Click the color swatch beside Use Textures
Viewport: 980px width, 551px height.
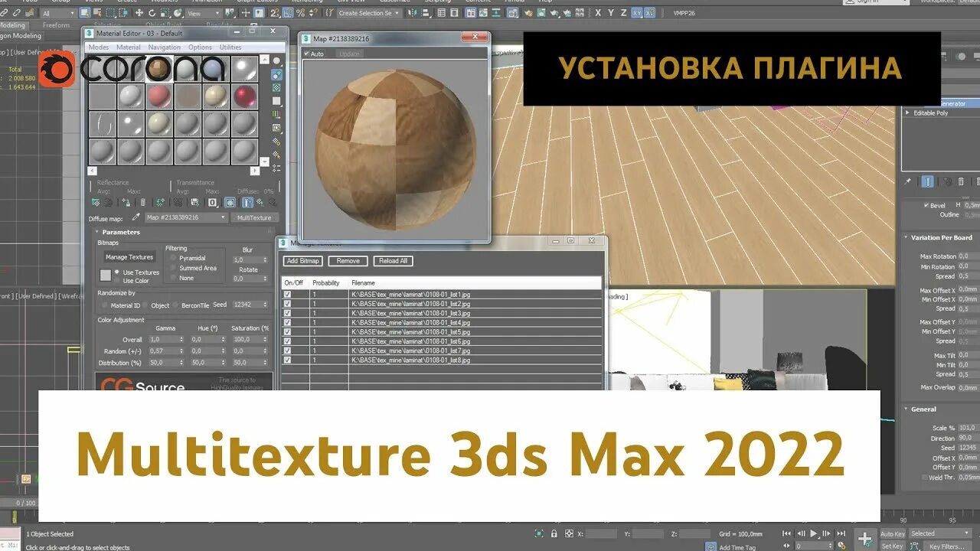(106, 275)
